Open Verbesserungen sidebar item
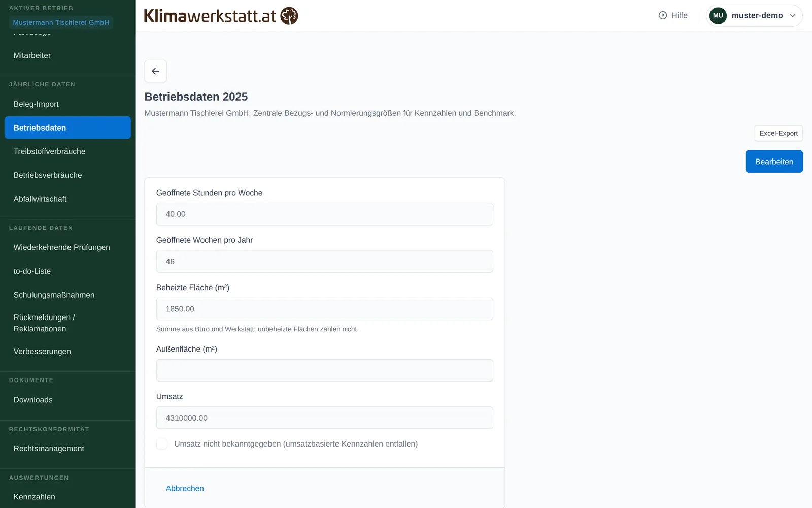812x508 pixels. tap(67, 351)
